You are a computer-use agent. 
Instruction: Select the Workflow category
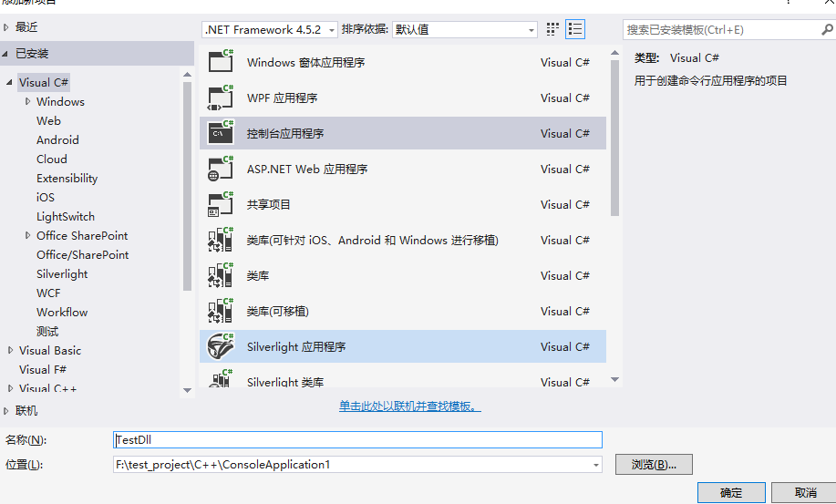pyautogui.click(x=62, y=313)
